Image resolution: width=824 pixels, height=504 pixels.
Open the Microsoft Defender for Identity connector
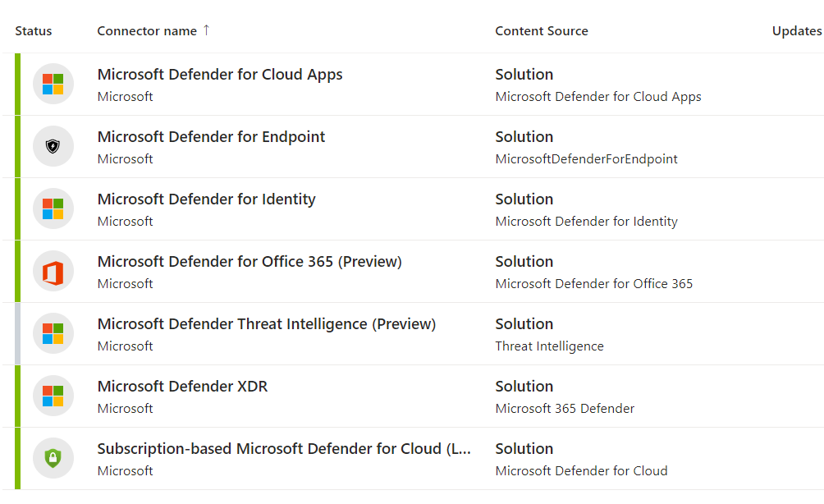point(207,199)
